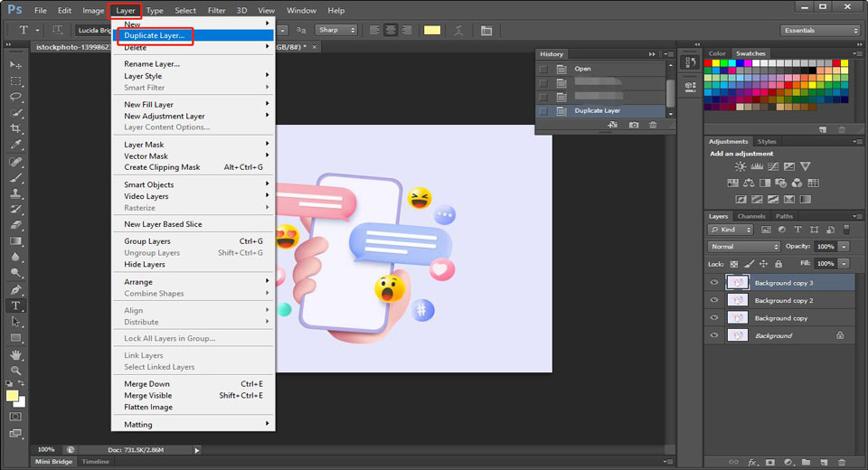Image resolution: width=868 pixels, height=470 pixels.
Task: Select the Lasso tool
Action: tap(15, 97)
